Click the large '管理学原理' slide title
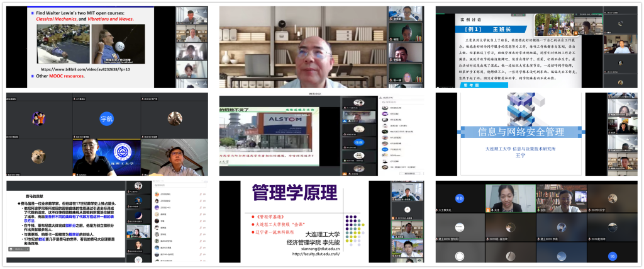The image size is (644, 269). point(294,193)
